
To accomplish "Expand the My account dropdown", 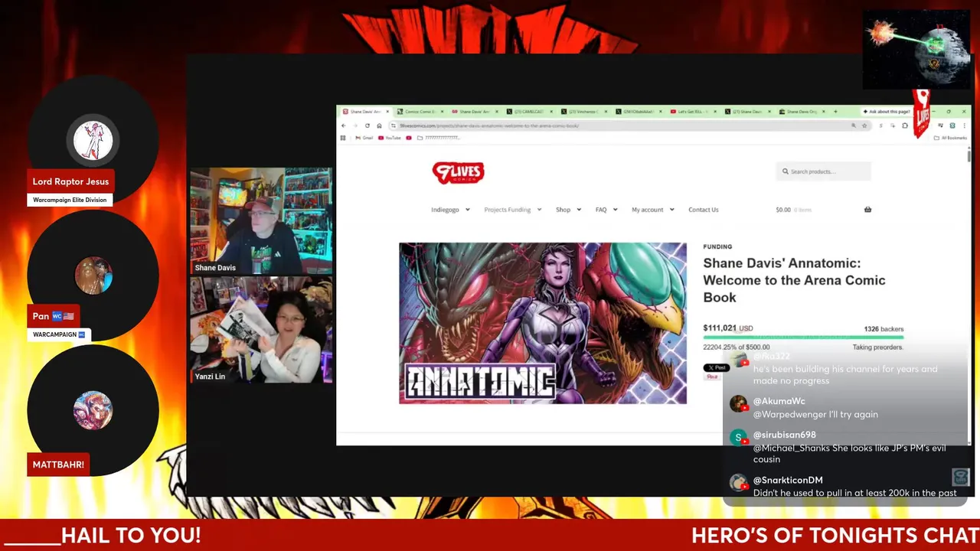I will click(652, 210).
